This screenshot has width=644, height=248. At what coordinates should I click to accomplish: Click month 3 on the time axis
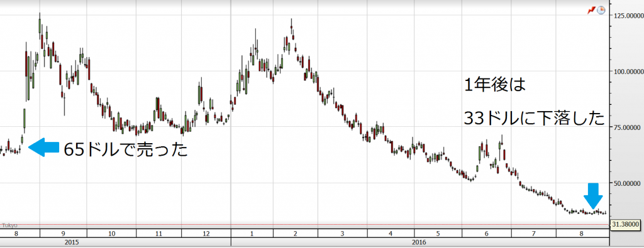343,234
